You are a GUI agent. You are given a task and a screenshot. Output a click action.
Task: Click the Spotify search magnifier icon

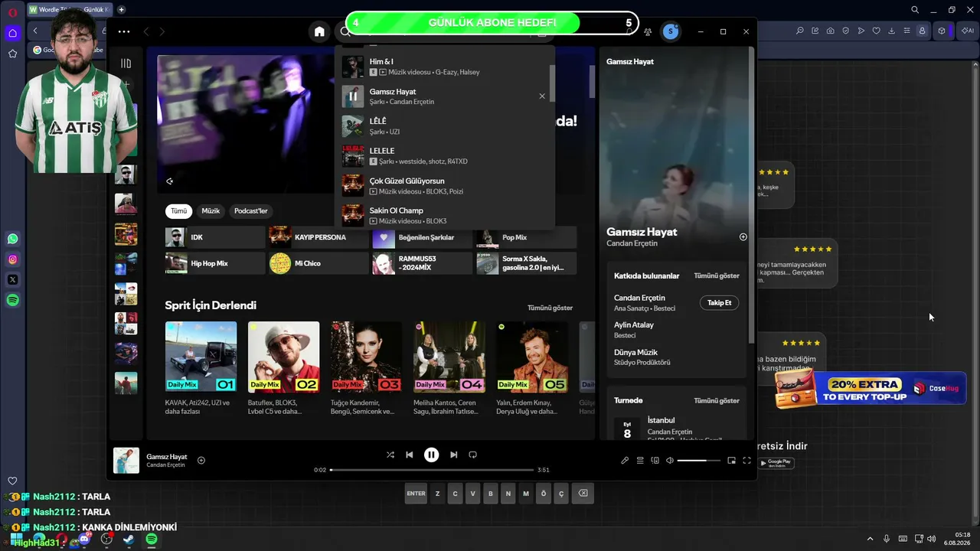pos(345,31)
